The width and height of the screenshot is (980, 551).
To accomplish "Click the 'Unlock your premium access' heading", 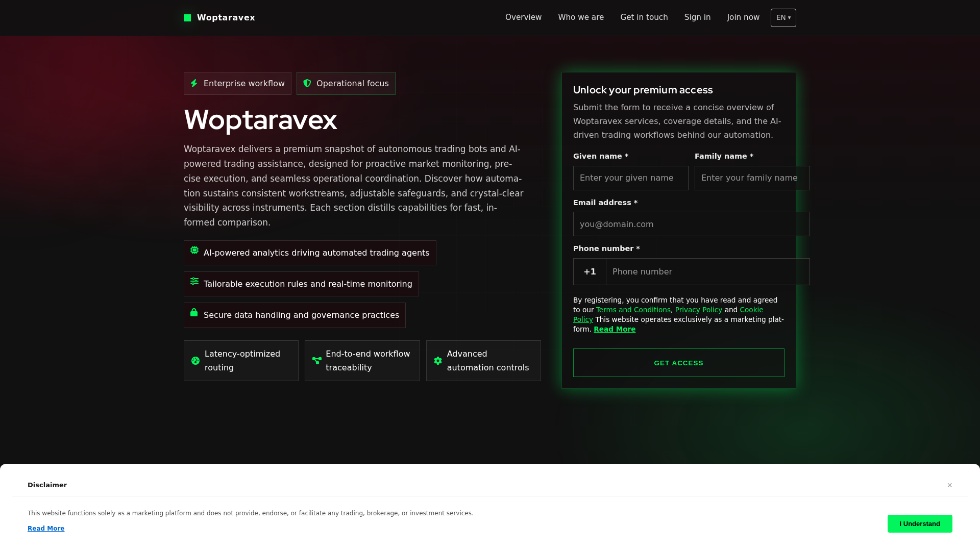I will (x=643, y=90).
